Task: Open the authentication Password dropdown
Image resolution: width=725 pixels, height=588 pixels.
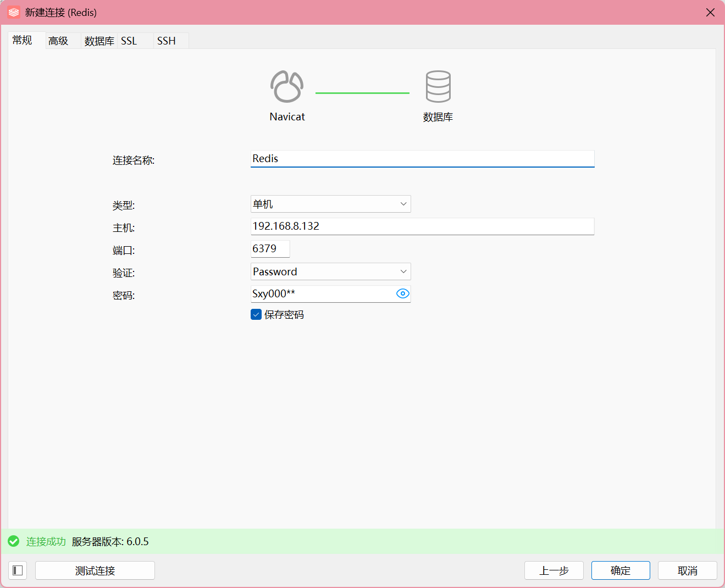Action: point(331,271)
